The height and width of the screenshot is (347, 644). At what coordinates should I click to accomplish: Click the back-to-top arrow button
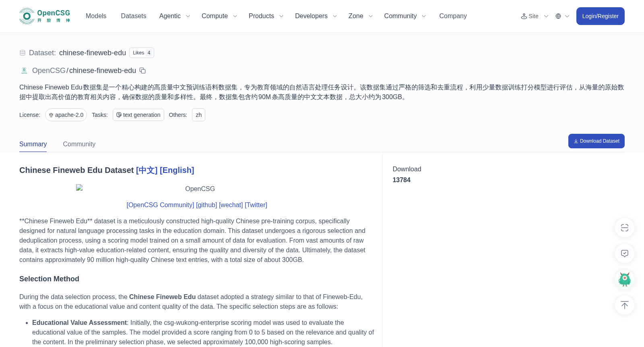[x=625, y=305]
